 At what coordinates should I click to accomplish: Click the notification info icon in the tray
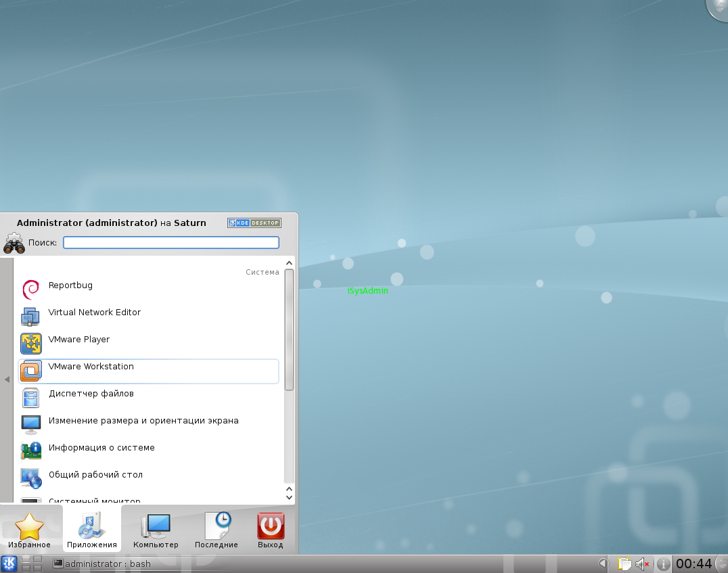pyautogui.click(x=663, y=563)
